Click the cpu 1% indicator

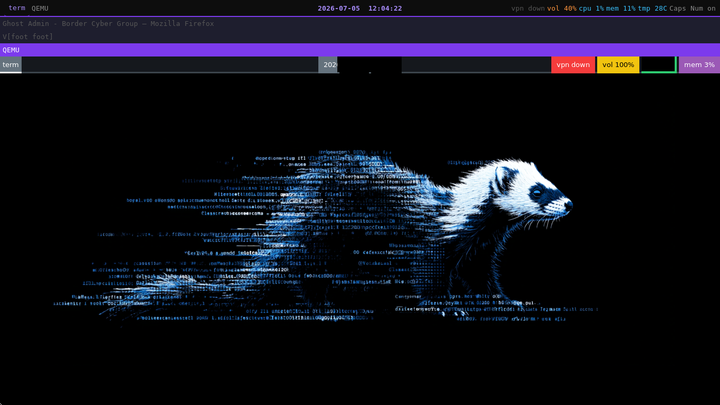[x=591, y=8]
